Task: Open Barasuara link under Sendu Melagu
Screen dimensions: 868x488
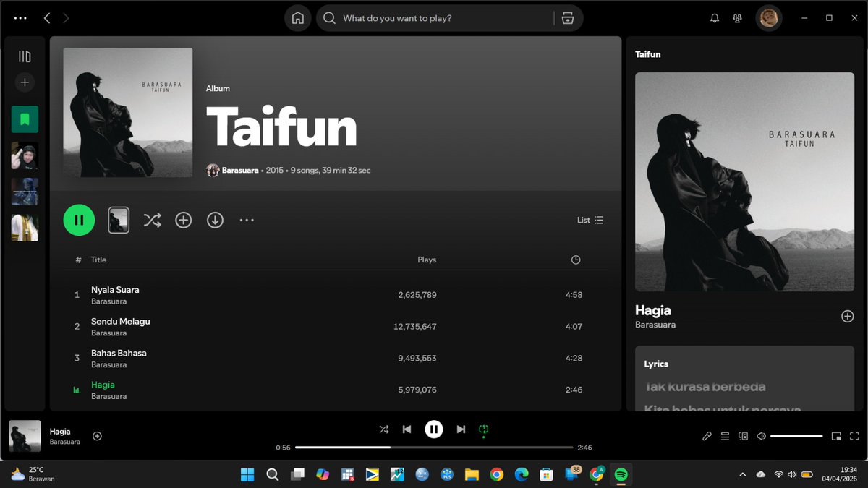Action: 109,333
